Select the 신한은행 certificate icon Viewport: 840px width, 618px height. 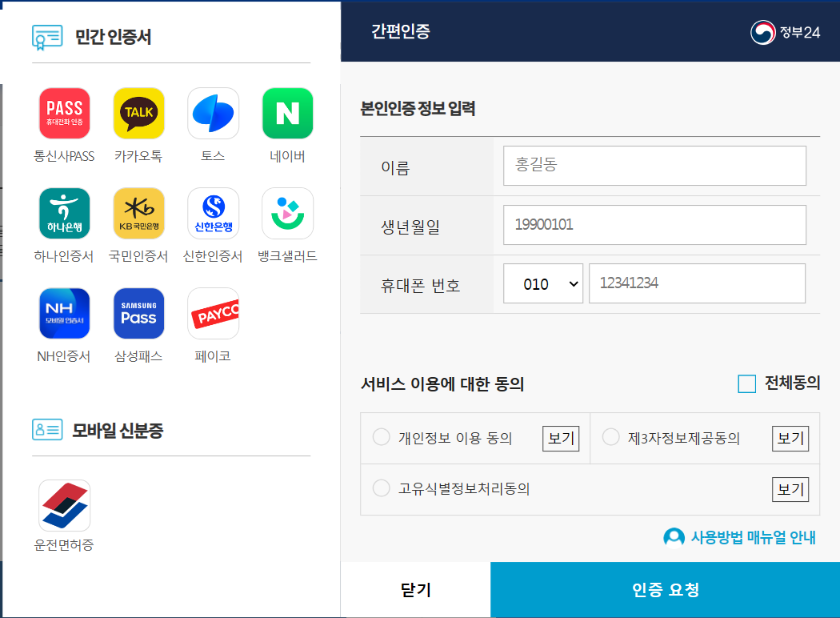(x=214, y=213)
